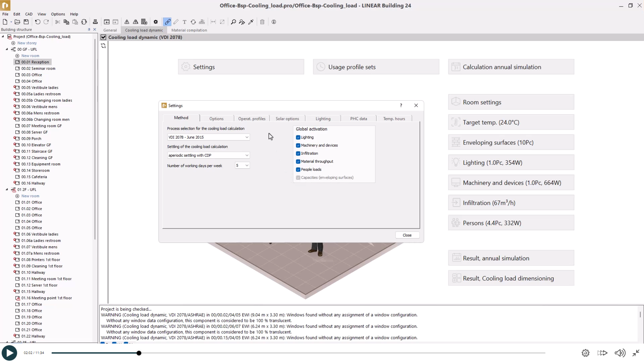Click the Save icon in toolbar
Image resolution: width=644 pixels, height=362 pixels.
[26, 22]
